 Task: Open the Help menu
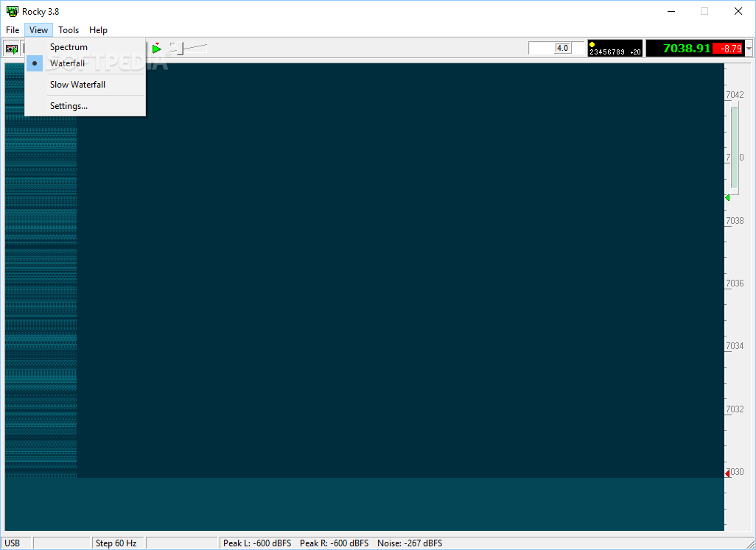pos(98,30)
